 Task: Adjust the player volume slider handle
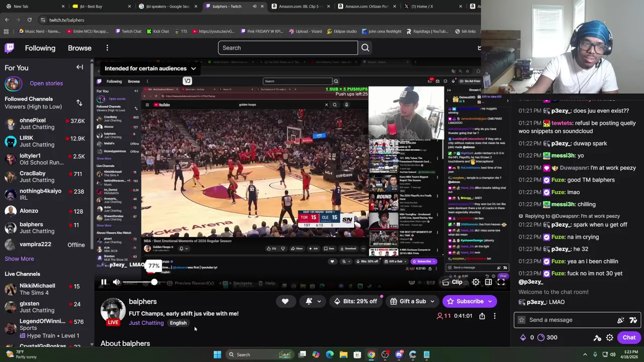tap(154, 283)
